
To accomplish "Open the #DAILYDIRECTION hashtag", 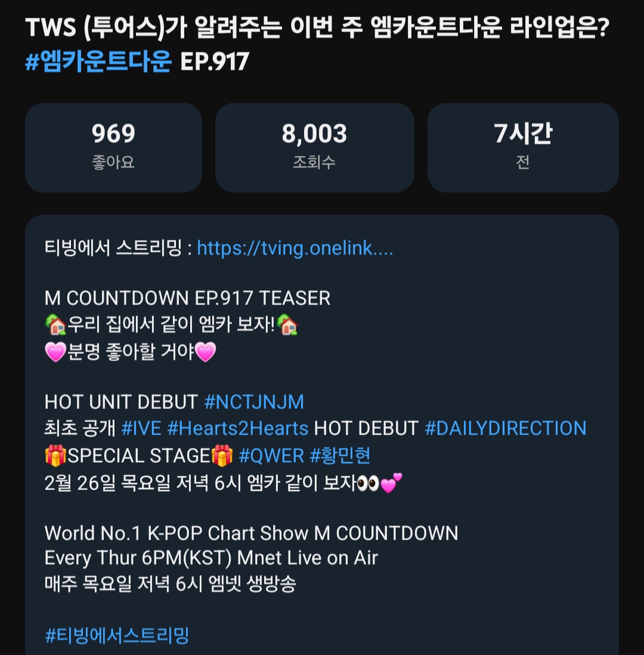I will tap(505, 428).
